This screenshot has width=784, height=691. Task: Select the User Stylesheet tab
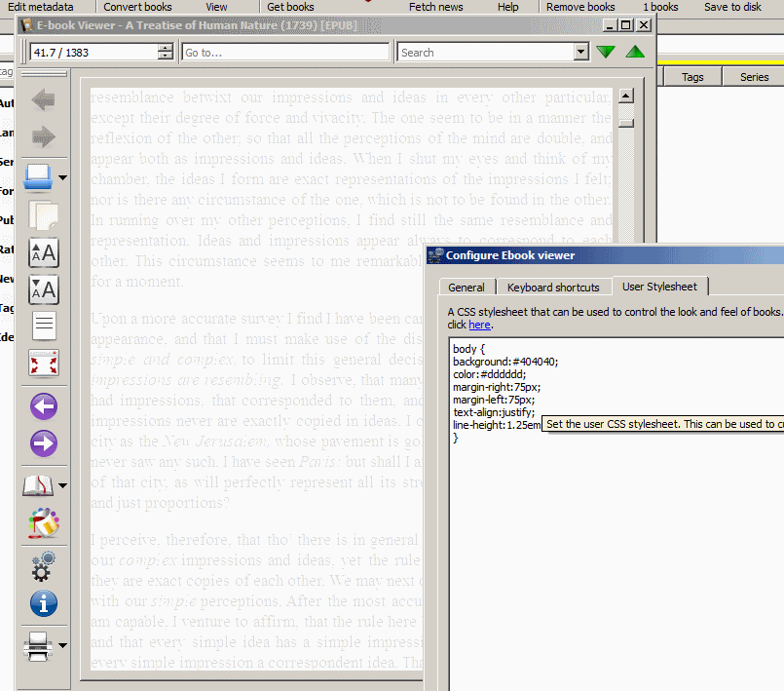coord(659,287)
